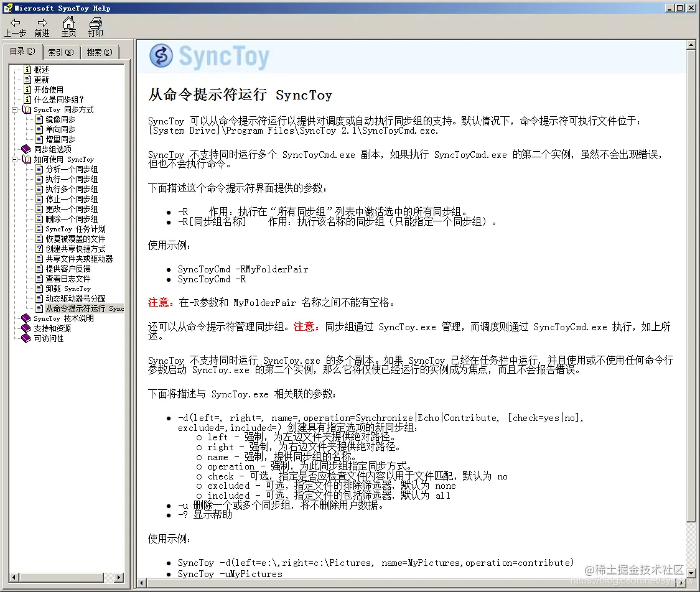700x592 pixels.
Task: Open the 更新 topic
Action: (x=41, y=80)
